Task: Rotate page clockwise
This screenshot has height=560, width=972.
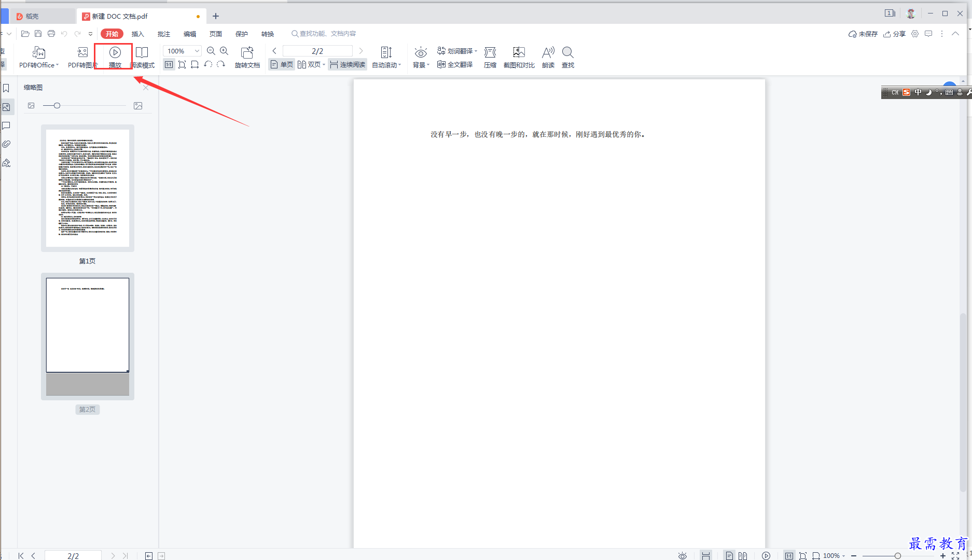Action: coord(221,64)
